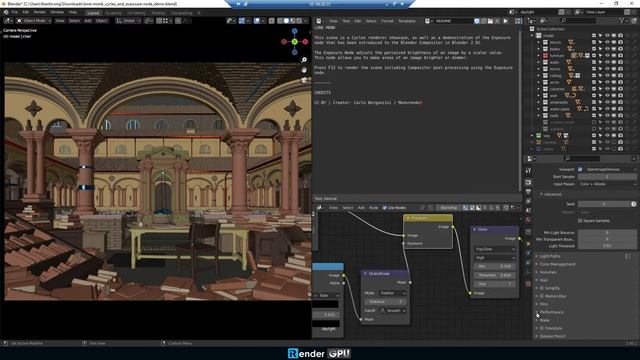Switch to the Layout workspace tab
This screenshot has height=360, width=640.
[93, 13]
